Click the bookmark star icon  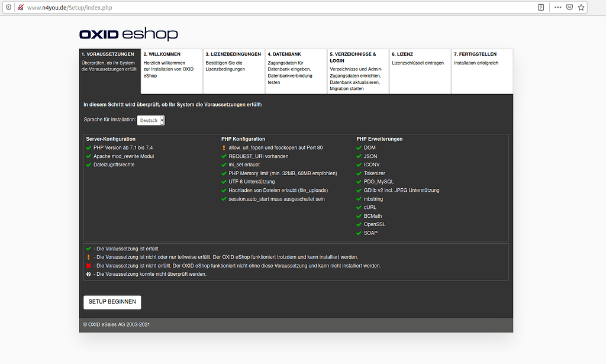coord(581,7)
